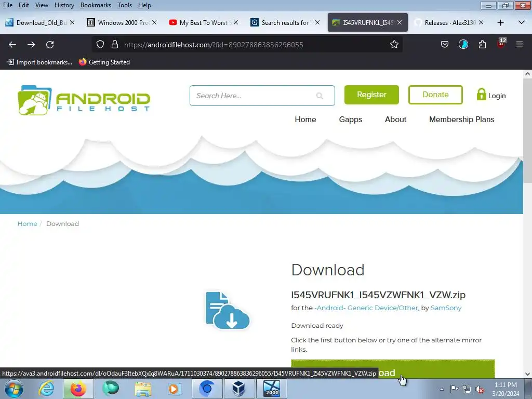Open Windows Start orb
The height and width of the screenshot is (399, 532).
coord(14,389)
